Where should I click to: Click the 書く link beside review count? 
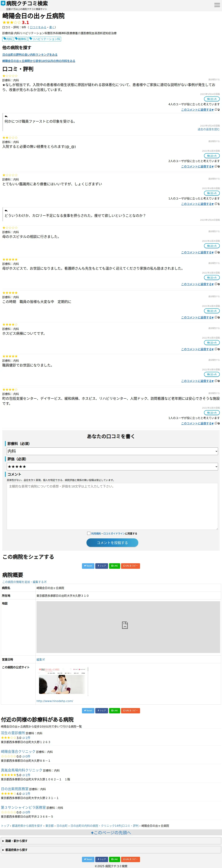click(52, 27)
